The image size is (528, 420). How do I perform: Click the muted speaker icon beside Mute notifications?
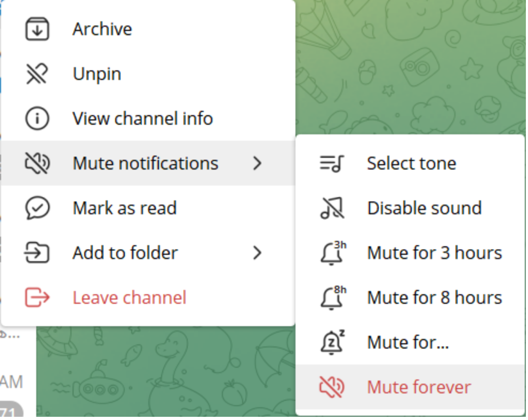pos(37,163)
